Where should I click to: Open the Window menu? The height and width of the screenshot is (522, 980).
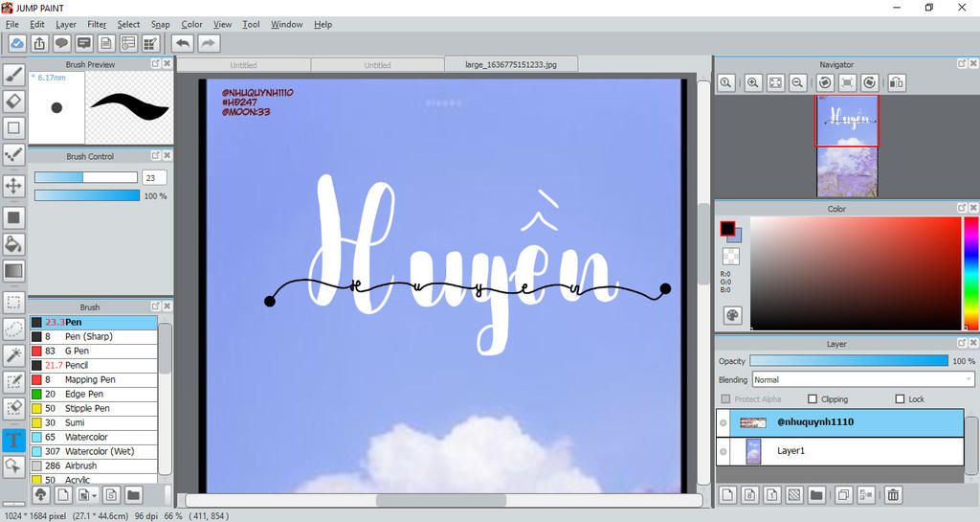coord(286,24)
